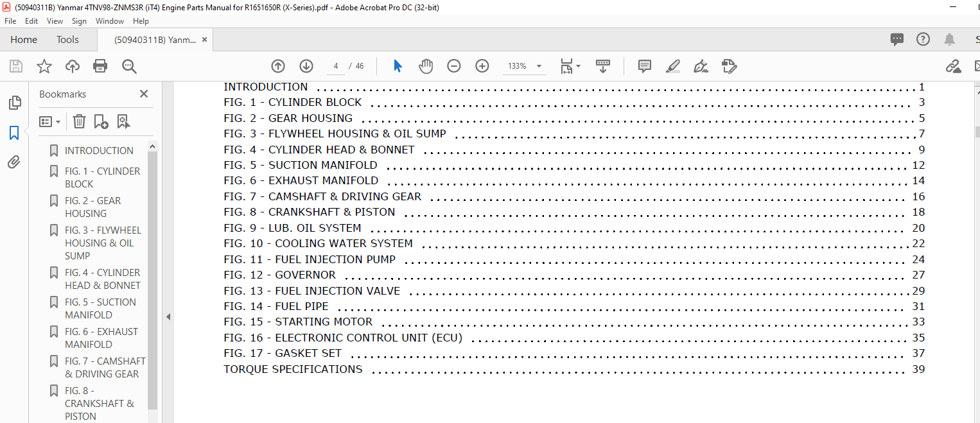Select FIG. 7 - CAMSHAFT bookmark
The image size is (980, 423).
(x=105, y=368)
